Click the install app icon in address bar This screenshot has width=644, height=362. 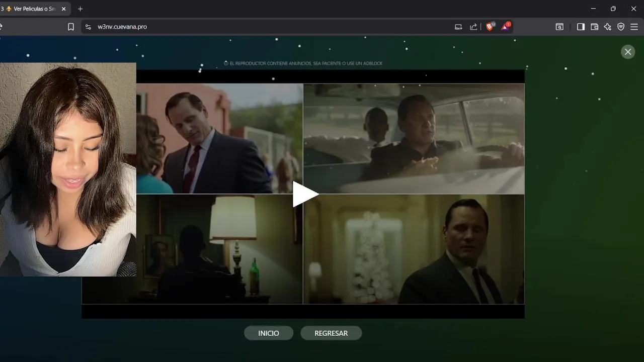pos(458,27)
